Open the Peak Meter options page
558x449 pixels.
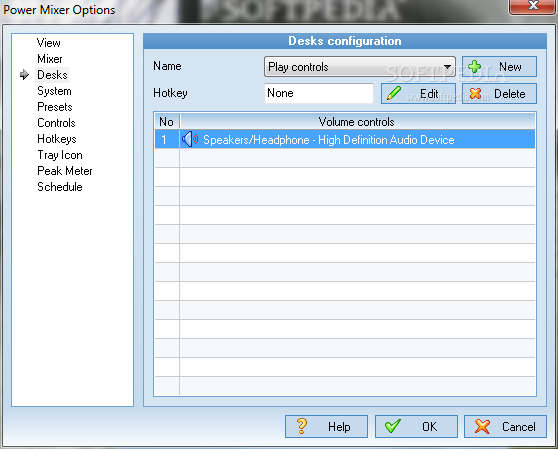pyautogui.click(x=65, y=171)
